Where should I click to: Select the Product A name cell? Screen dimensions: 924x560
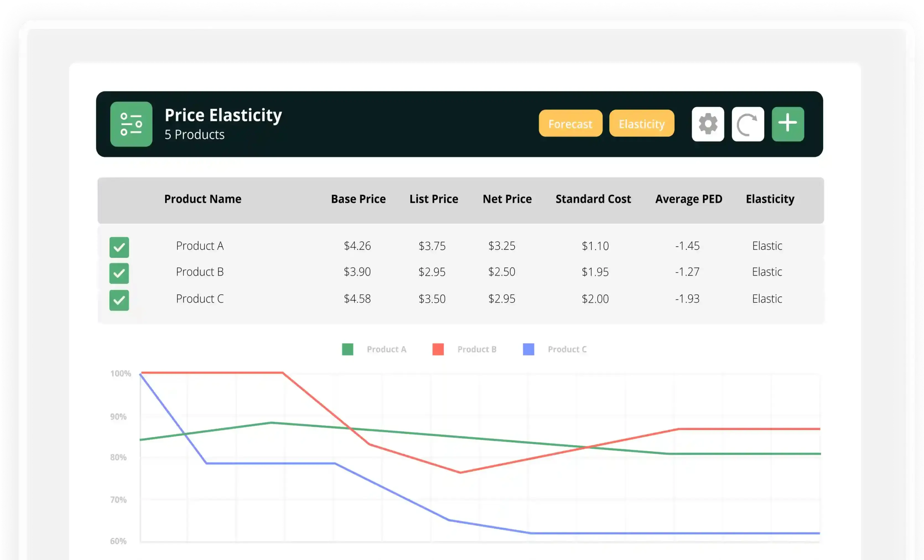(200, 246)
